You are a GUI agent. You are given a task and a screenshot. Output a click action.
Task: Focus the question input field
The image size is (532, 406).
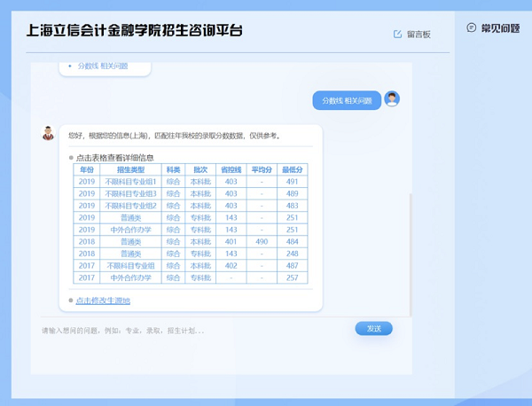click(x=197, y=331)
